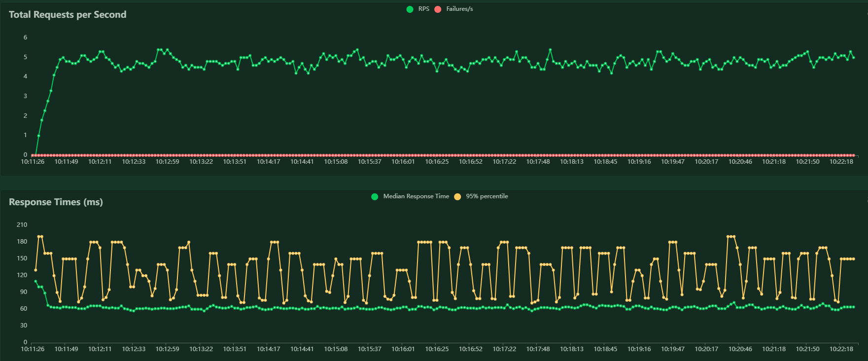
Task: Click the red Failures/s legend color dot
Action: [x=438, y=9]
